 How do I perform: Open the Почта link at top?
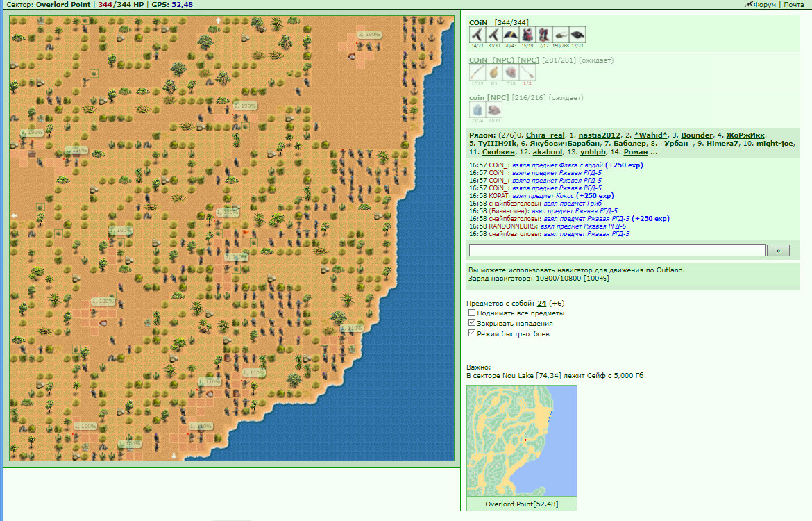[793, 5]
